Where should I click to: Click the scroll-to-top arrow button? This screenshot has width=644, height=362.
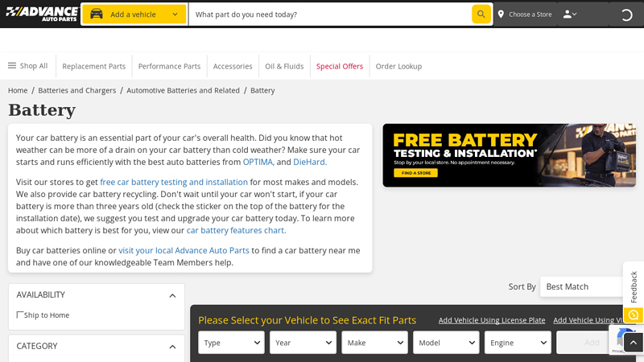(x=634, y=343)
